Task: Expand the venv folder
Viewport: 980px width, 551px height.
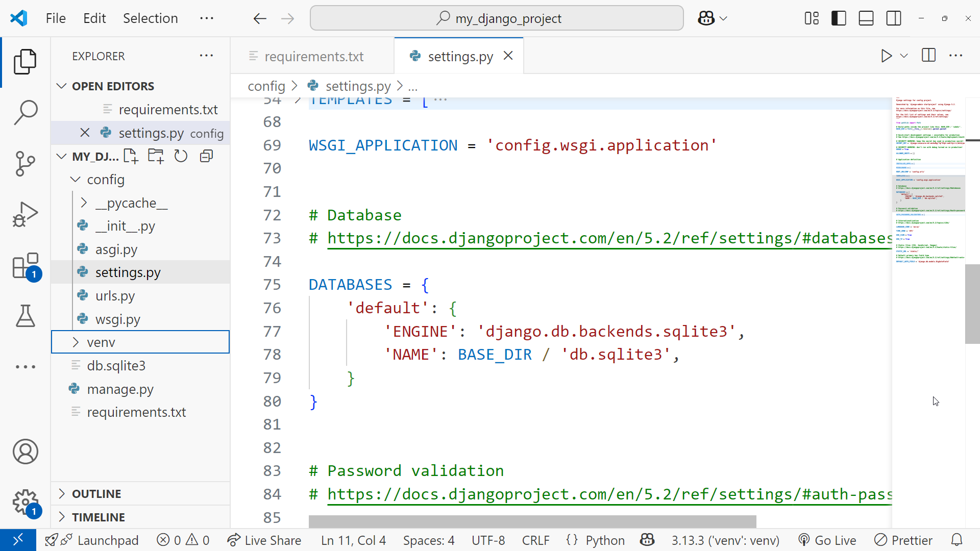Action: pyautogui.click(x=101, y=342)
